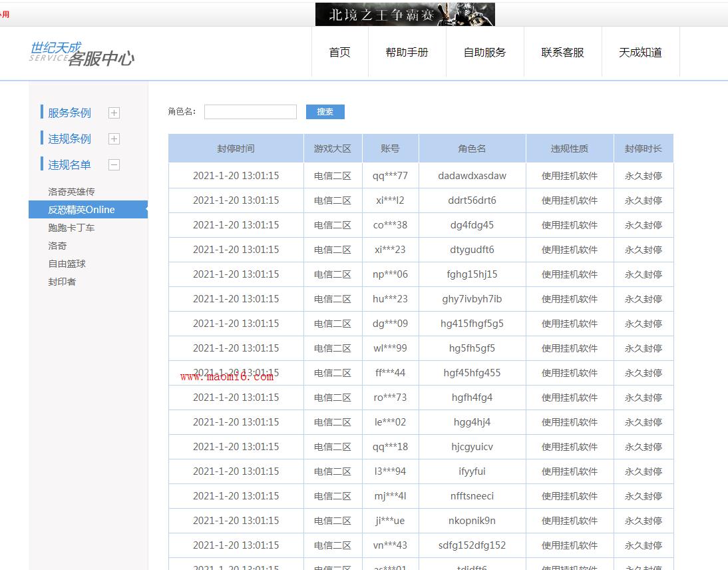728x570 pixels.
Task: Open the 天成知道 navigation item
Action: 640,52
